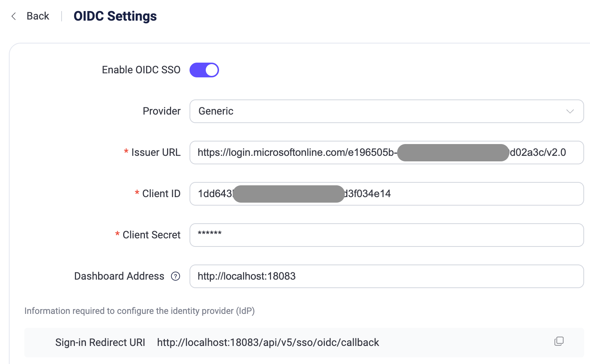The image size is (590, 364).
Task: Click the back chevron arrow icon
Action: coord(13,16)
